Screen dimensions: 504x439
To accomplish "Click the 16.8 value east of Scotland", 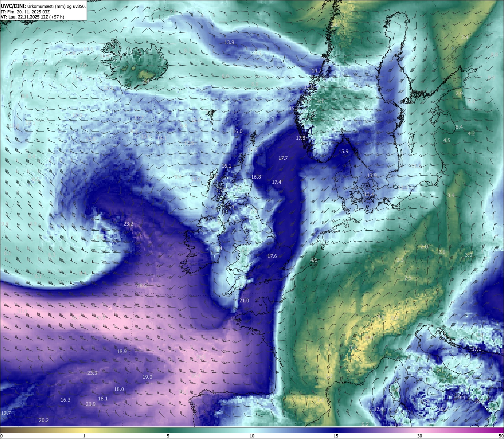I will coord(256,177).
